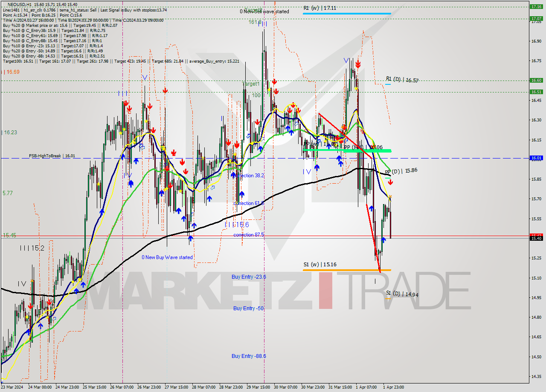Click the '26 Mar 07:00' time axis label
This screenshot has height=392, width=546.
[122, 387]
